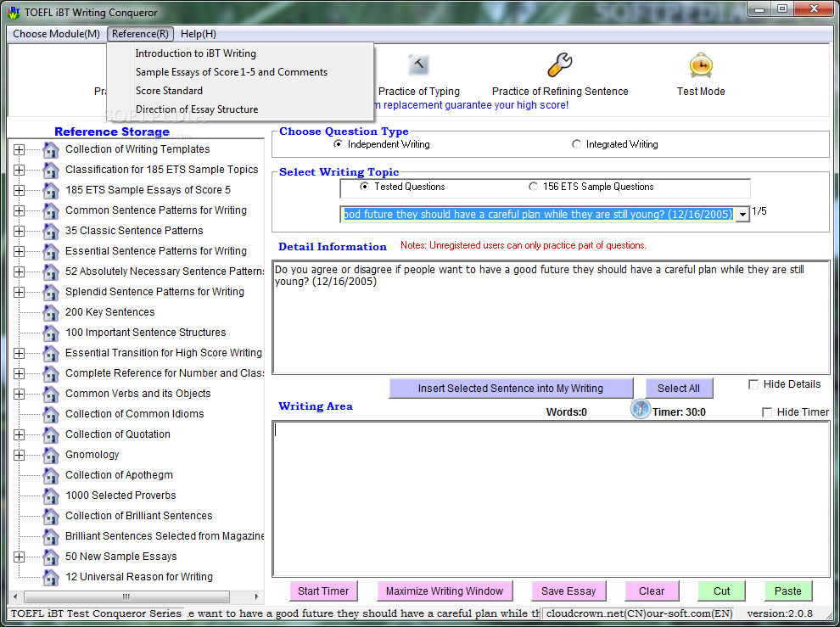The width and height of the screenshot is (840, 627).
Task: Enable Hide Timer checkbox
Action: 767,412
